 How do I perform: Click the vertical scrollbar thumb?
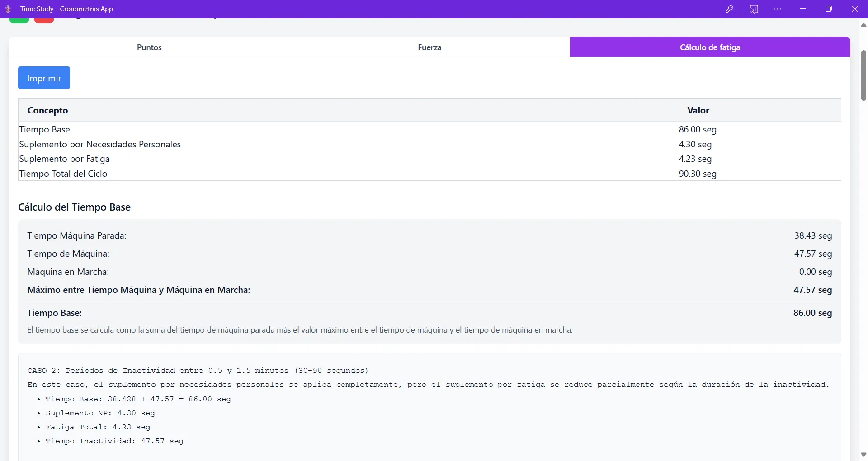point(863,75)
